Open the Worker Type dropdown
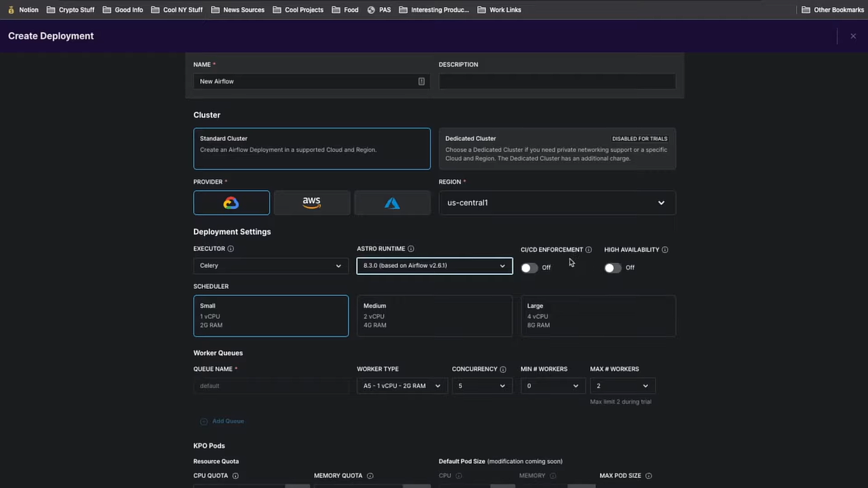Viewport: 868px width, 488px height. tap(402, 386)
